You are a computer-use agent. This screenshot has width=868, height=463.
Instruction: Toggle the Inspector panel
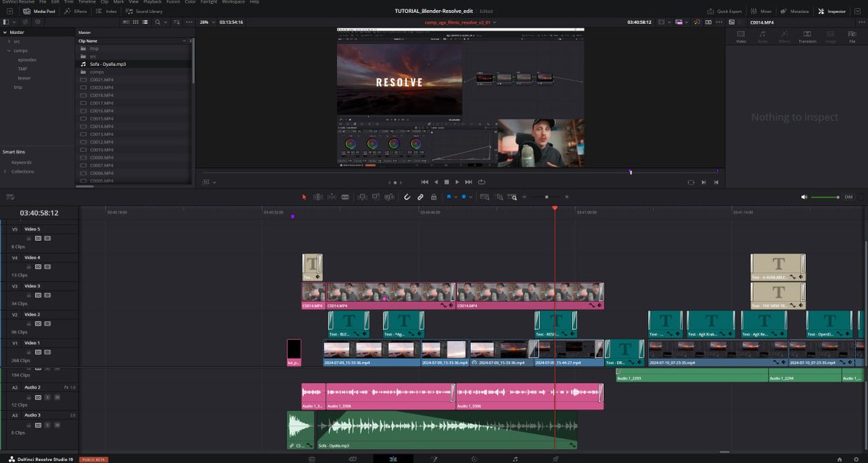click(833, 12)
